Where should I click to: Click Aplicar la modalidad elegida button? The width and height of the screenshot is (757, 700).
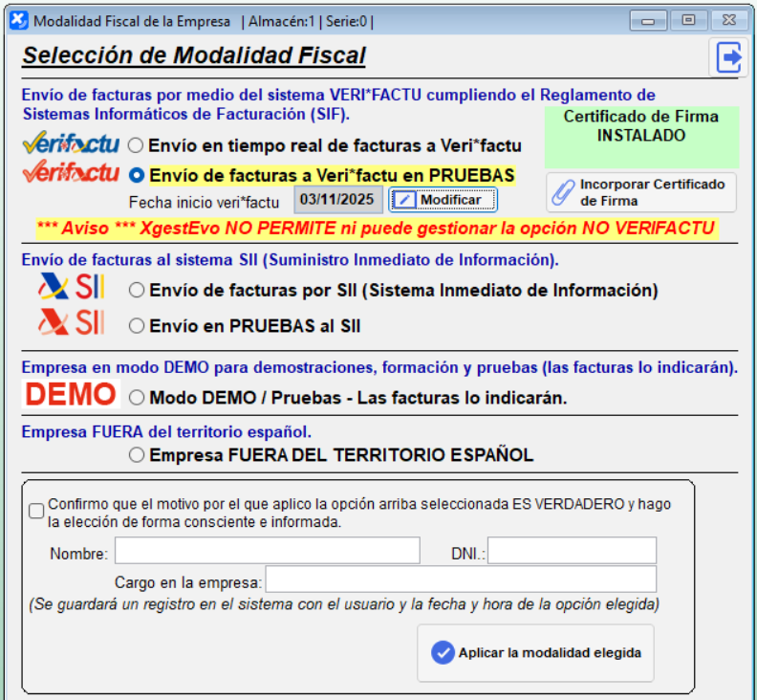click(x=535, y=653)
